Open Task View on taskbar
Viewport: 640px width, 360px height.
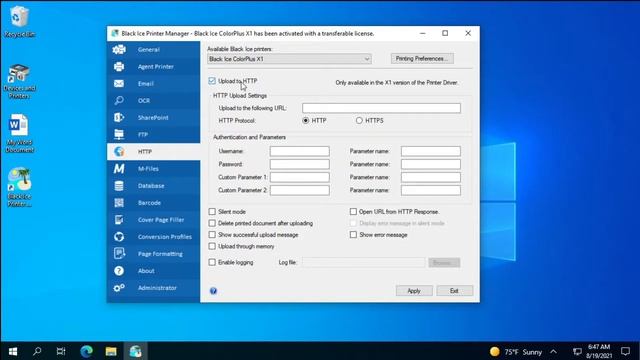coord(61,351)
